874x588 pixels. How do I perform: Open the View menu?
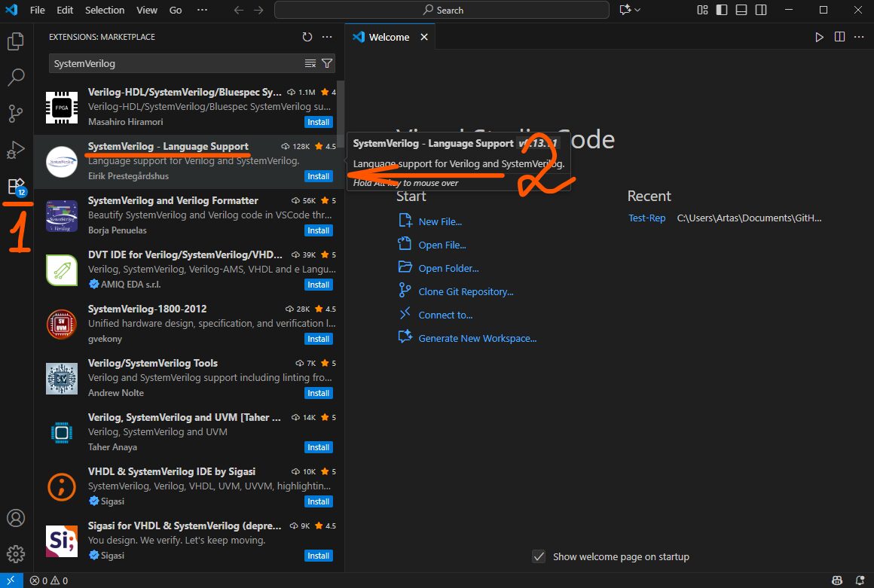tap(147, 10)
